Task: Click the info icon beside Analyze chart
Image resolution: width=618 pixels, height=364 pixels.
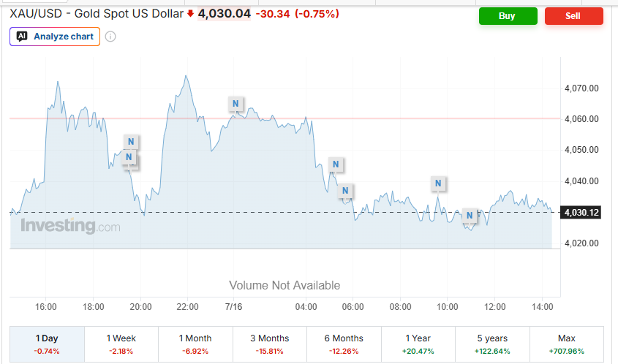Action: point(110,37)
